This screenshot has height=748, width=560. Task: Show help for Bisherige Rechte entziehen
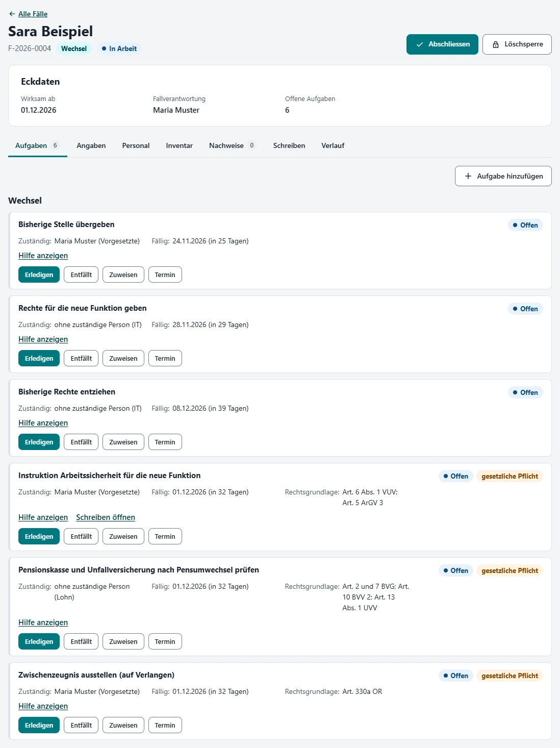(43, 423)
